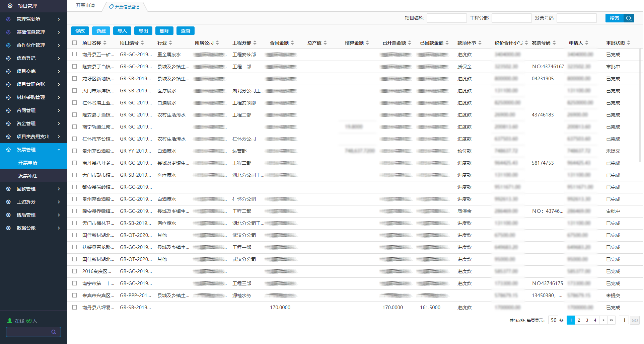Expand the 合同管理 sidebar menu

pos(59,110)
